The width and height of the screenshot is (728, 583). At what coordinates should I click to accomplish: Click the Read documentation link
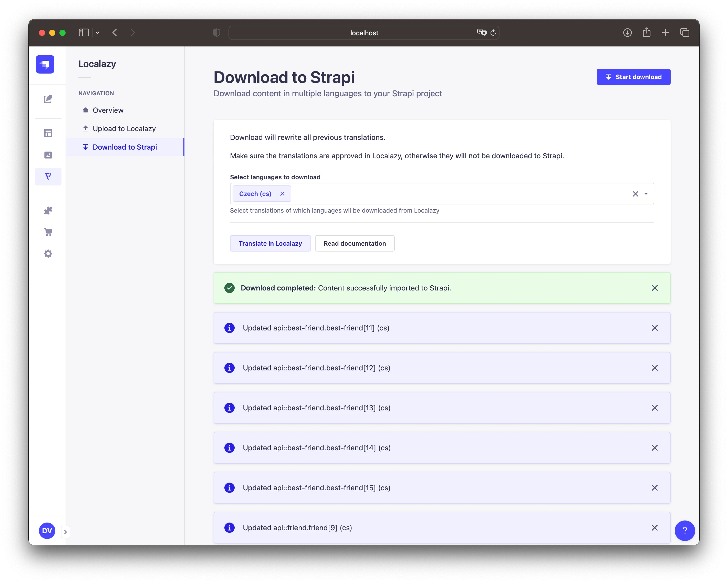pyautogui.click(x=355, y=243)
